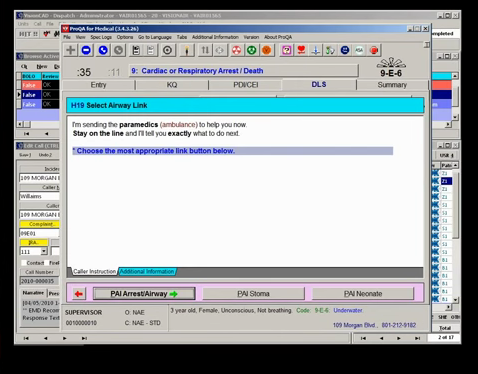Switch to the PDI/CEI tab
Screen dimensions: 478x374
tap(246, 85)
